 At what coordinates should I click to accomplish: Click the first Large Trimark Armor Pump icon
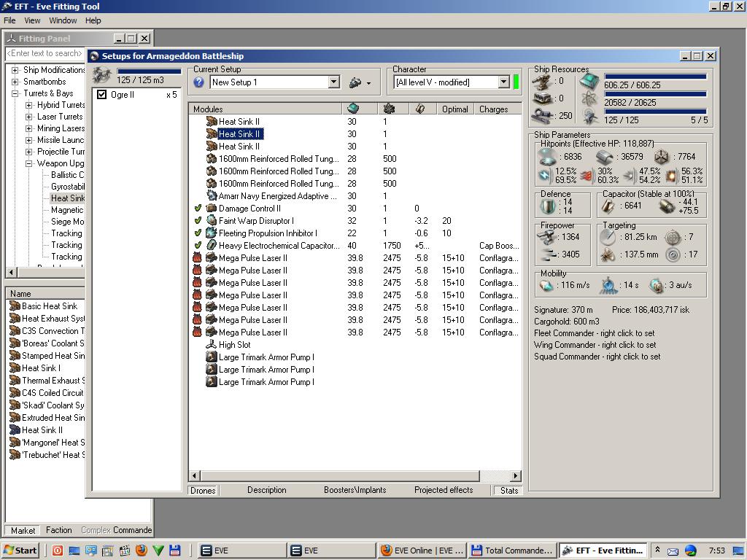212,357
